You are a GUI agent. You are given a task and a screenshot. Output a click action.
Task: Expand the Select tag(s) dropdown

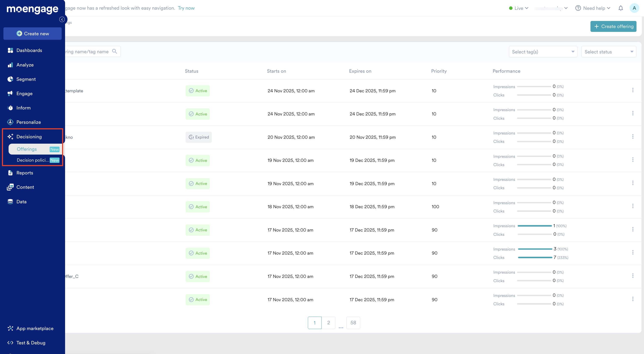point(543,52)
